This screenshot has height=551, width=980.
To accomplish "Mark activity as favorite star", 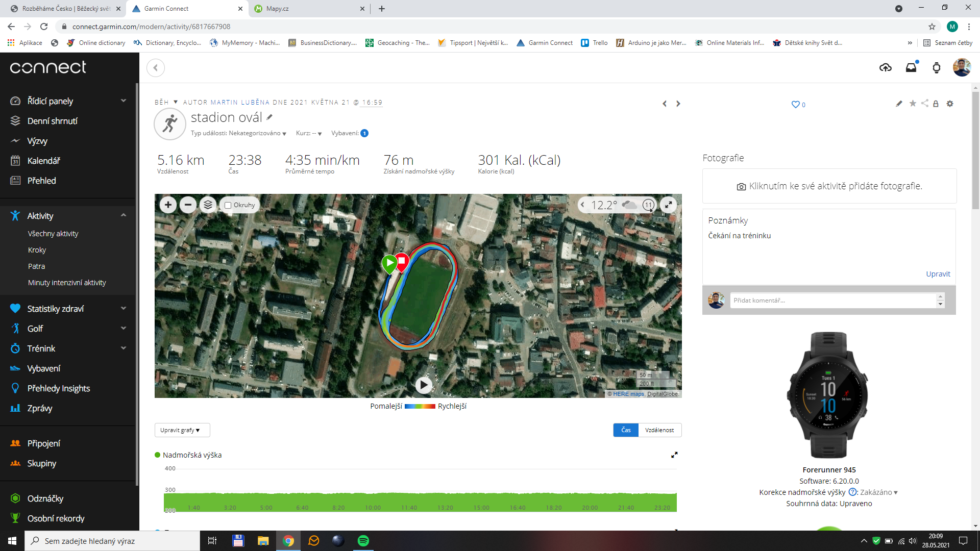I will pyautogui.click(x=913, y=104).
